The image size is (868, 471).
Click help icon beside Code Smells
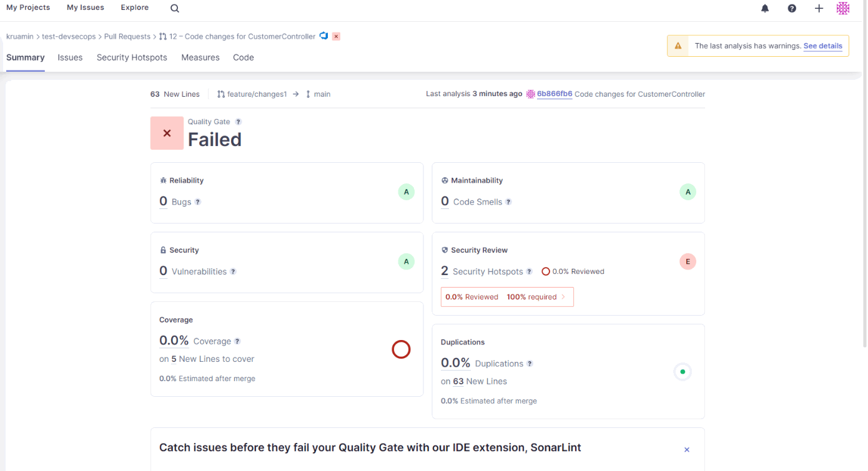(508, 202)
